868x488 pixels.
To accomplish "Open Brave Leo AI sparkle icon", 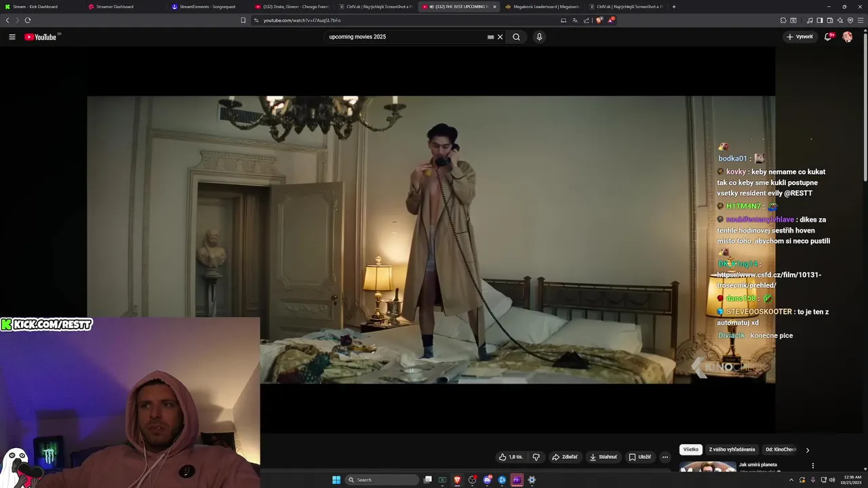I will pyautogui.click(x=840, y=20).
